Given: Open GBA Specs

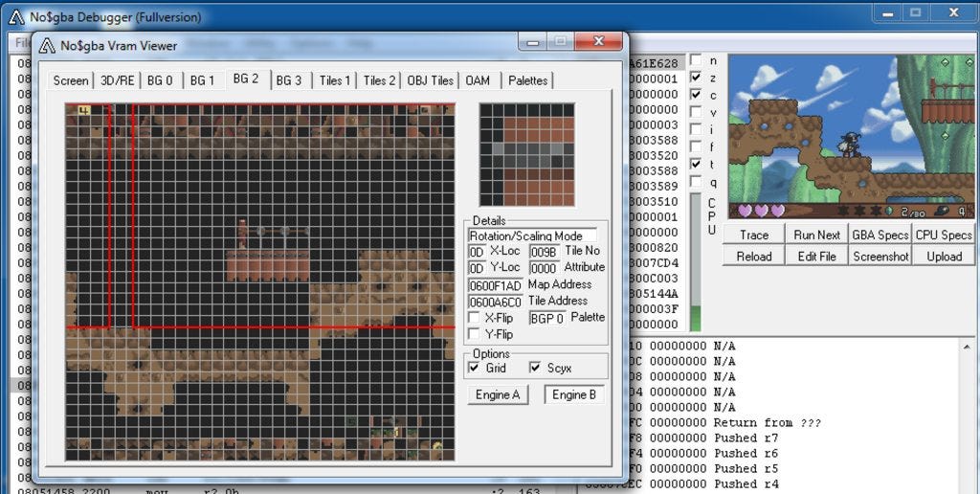Looking at the screenshot, I should [x=880, y=235].
